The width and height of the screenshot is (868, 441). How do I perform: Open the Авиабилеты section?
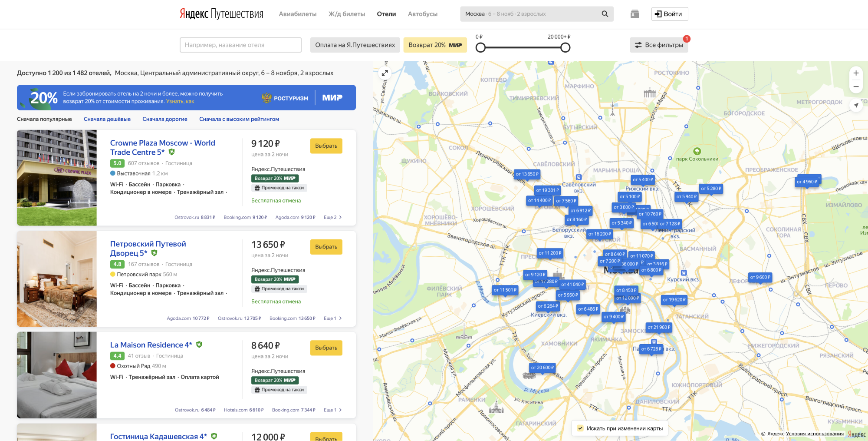point(297,14)
